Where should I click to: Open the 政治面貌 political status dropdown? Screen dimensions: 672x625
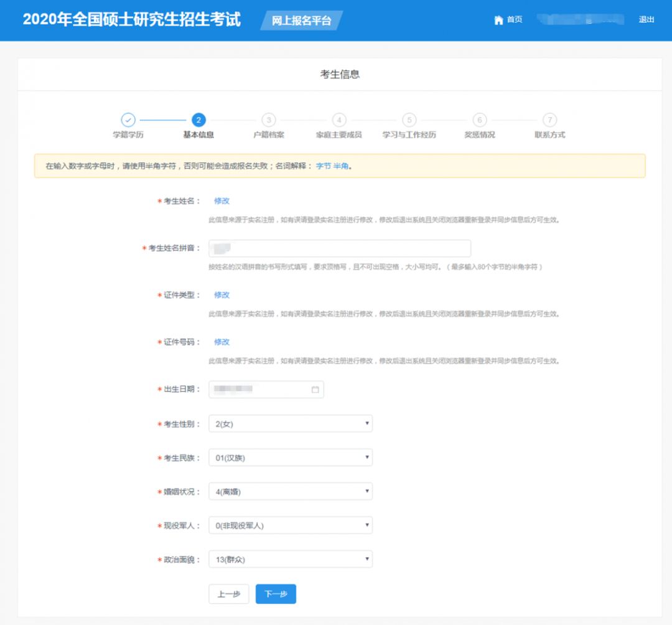pos(290,559)
